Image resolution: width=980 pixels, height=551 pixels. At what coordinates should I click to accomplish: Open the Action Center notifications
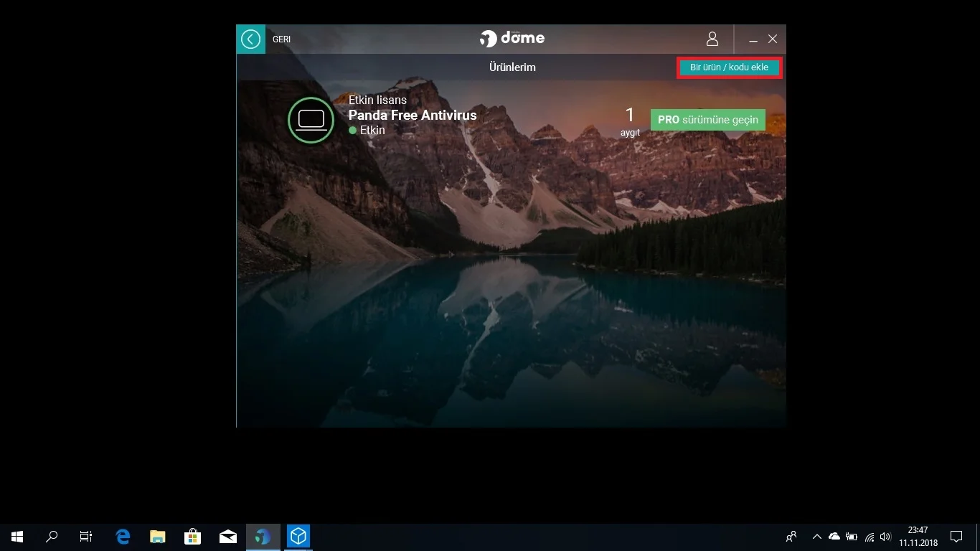pos(956,537)
